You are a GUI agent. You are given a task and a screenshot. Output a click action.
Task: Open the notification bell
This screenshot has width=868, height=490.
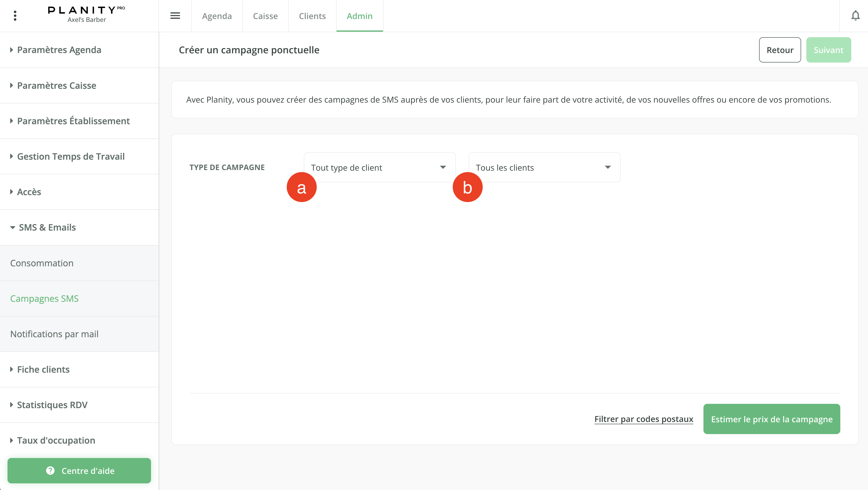click(x=856, y=16)
